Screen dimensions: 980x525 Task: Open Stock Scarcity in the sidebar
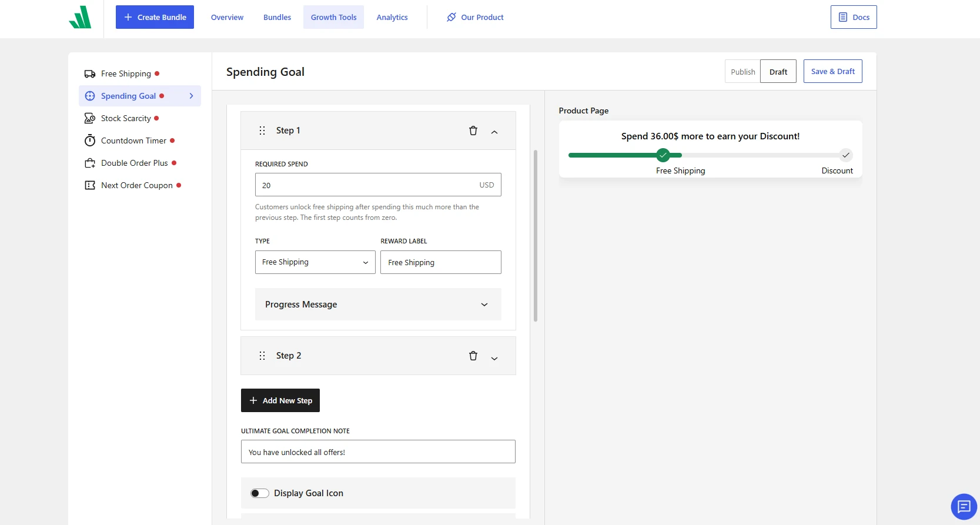pyautogui.click(x=140, y=118)
